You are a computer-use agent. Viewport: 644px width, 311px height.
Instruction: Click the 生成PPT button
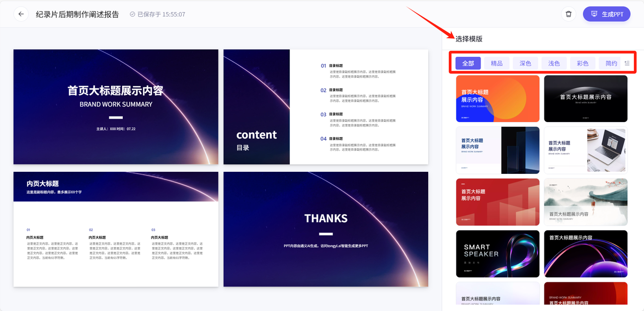click(606, 14)
